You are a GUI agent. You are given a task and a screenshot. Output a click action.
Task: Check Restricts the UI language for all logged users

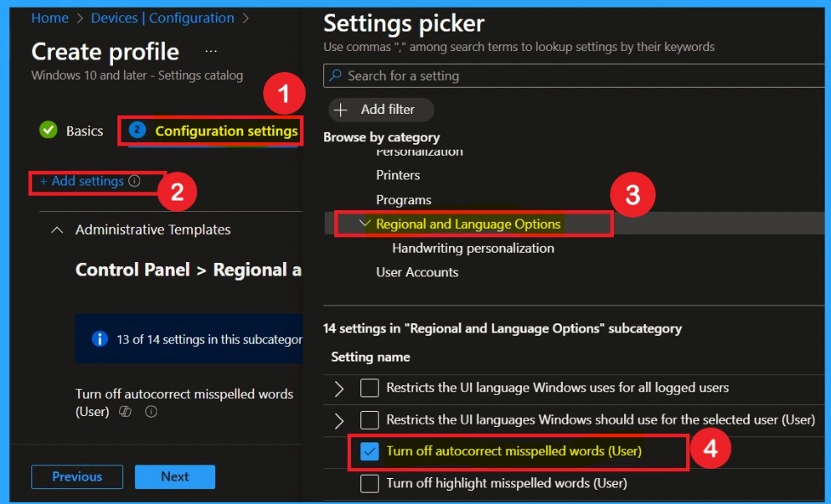[x=369, y=388]
